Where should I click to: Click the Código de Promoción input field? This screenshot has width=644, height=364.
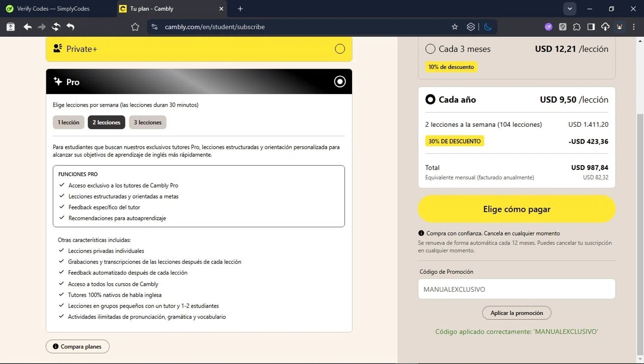pos(516,289)
